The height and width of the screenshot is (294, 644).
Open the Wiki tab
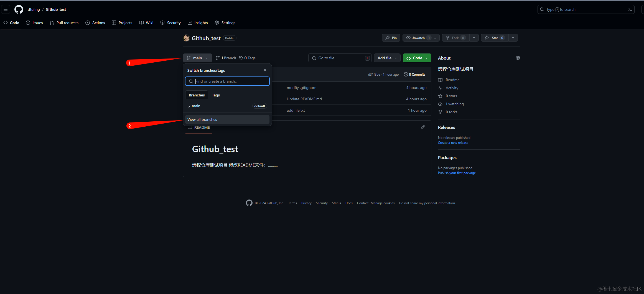[146, 23]
